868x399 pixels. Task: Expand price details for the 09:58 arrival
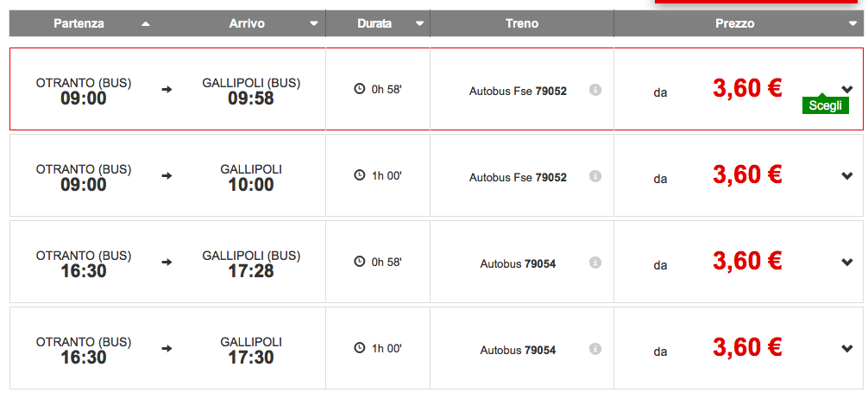(x=846, y=89)
